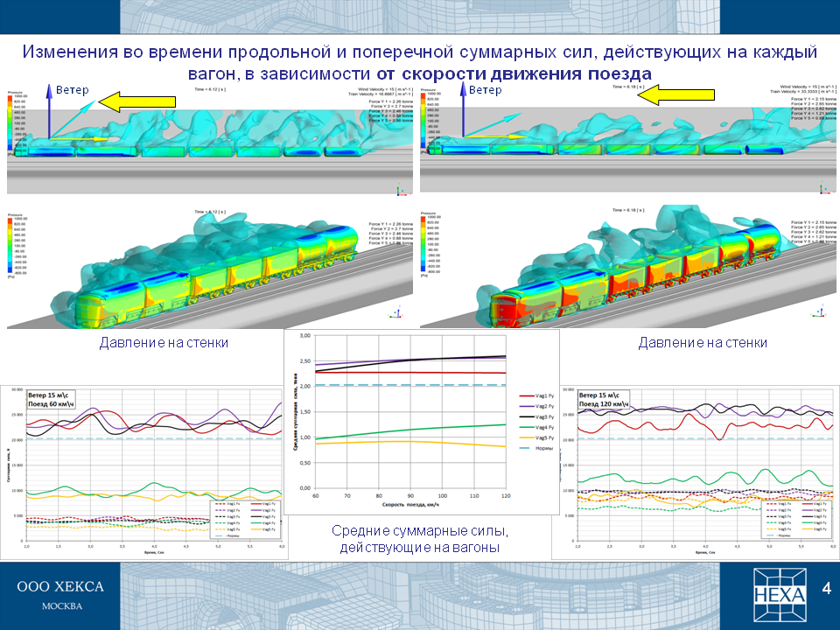Click the "ООО ХЕКСА" footer text

[x=60, y=586]
